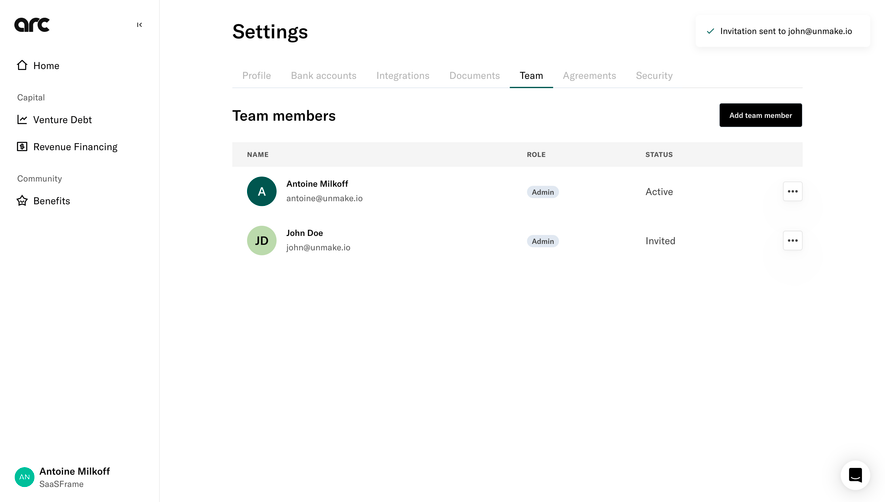This screenshot has width=885, height=502.
Task: Switch to the Documents tab
Action: (474, 76)
